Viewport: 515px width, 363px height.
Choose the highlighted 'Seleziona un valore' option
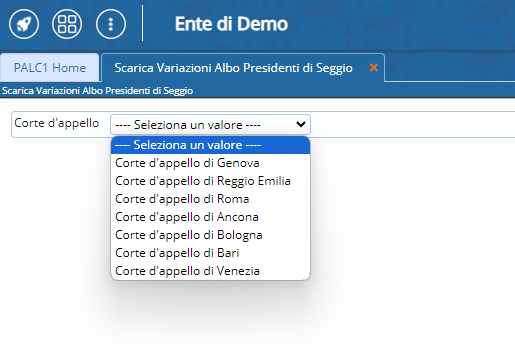coord(210,145)
